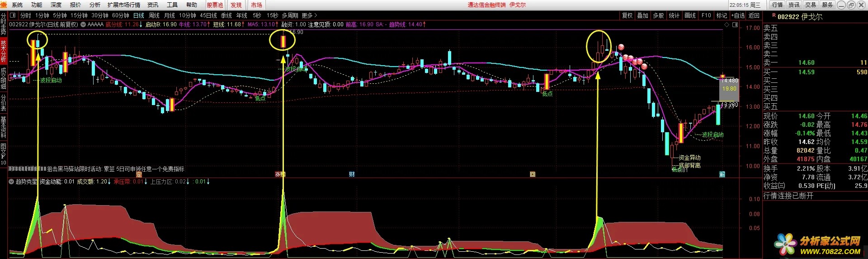Select the 季线 period tab
Screen dimensions: 868x259
pyautogui.click(x=226, y=15)
